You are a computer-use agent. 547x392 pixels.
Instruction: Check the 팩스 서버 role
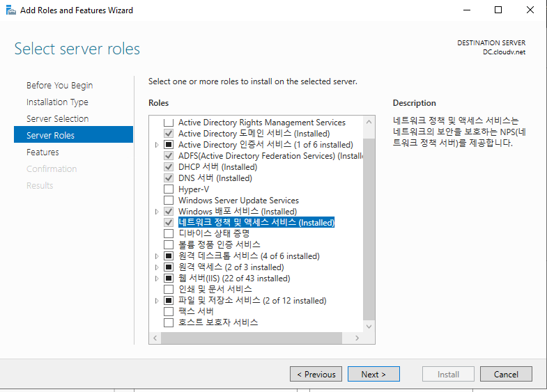point(169,311)
